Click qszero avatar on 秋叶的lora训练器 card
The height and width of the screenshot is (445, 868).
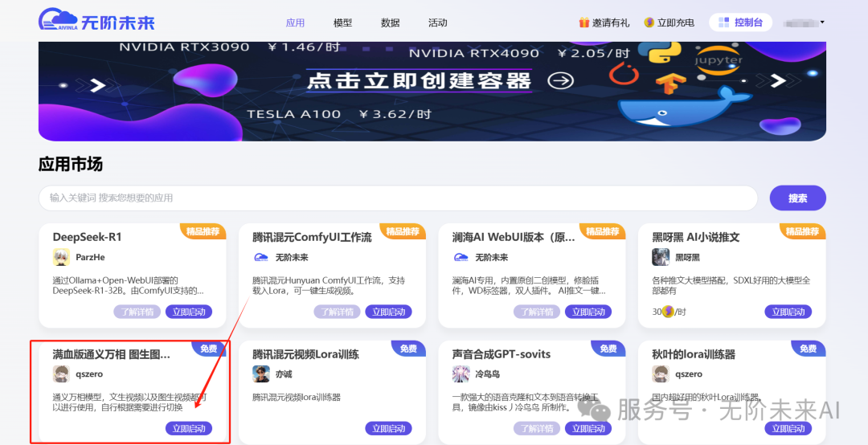point(661,374)
